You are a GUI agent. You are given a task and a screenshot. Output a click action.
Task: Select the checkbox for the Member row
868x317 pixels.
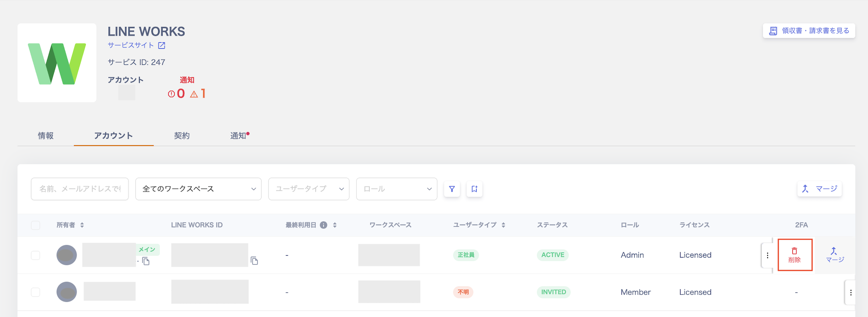35,292
